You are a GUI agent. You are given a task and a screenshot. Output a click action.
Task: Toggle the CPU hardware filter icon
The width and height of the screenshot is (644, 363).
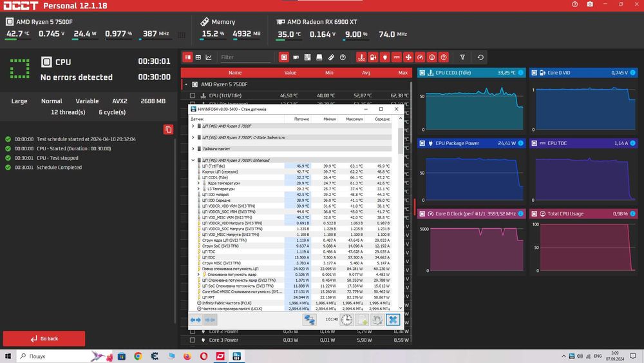[x=284, y=57]
